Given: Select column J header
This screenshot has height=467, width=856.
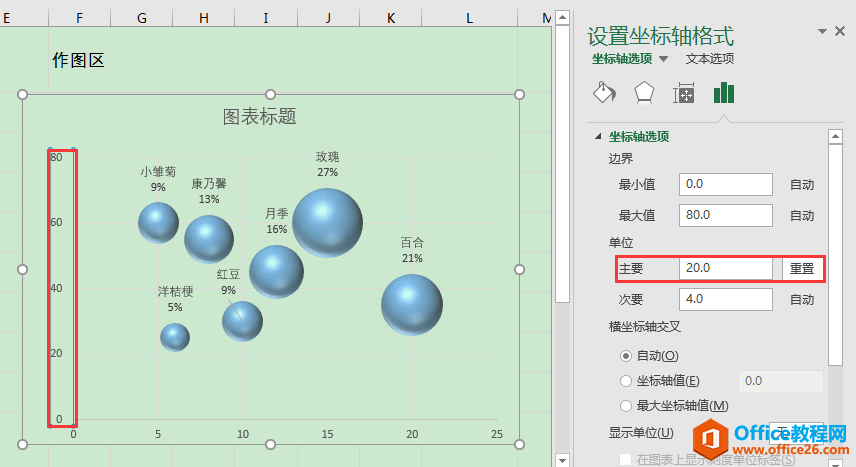Looking at the screenshot, I should click(x=328, y=18).
